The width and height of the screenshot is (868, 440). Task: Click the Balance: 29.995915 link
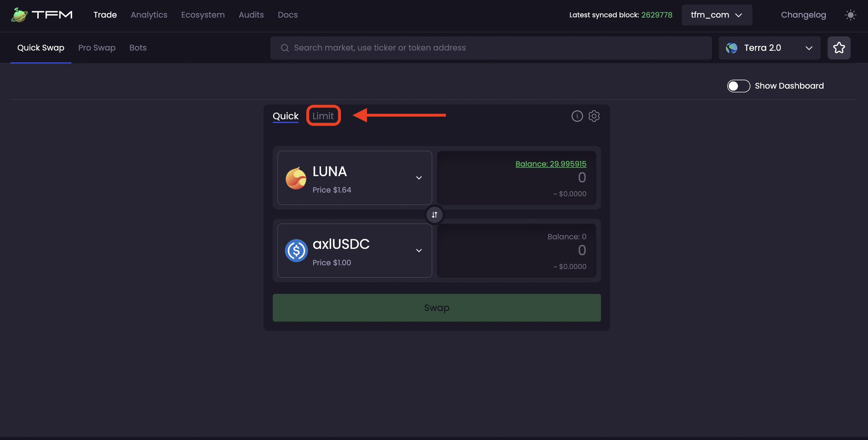tap(551, 164)
